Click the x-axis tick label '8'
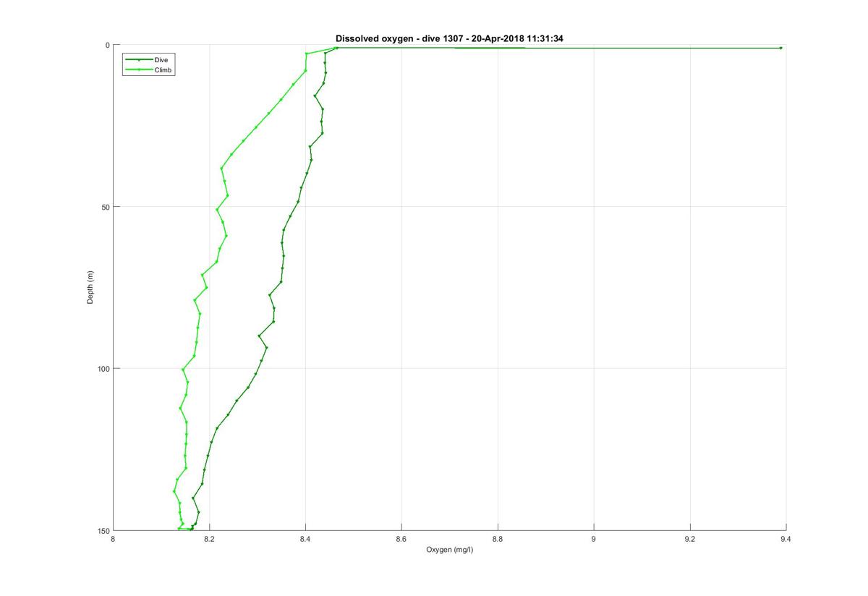Screen dimensions: 868x596 (x=114, y=539)
